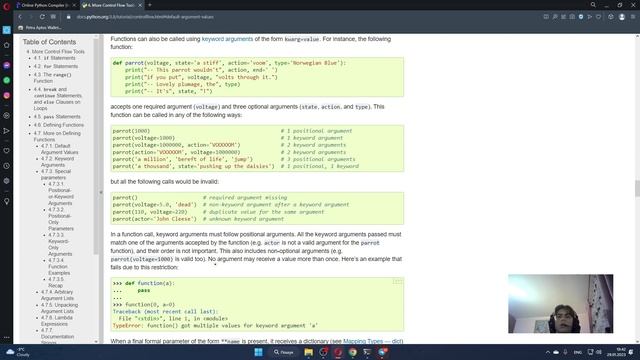Viewport: 640px width, 360px height.
Task: Click the lightbulb icon in the sidebar
Action: (x=7, y=201)
